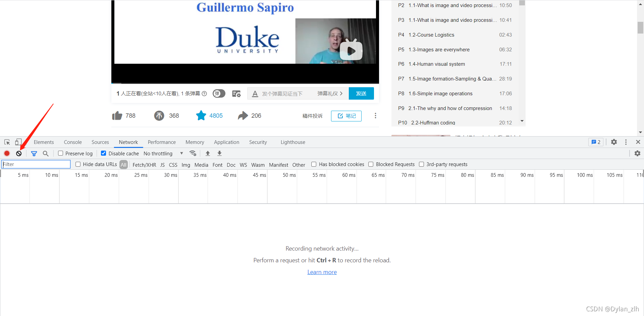This screenshot has width=644, height=316.
Task: Open the No throttling dropdown
Action: pos(163,153)
